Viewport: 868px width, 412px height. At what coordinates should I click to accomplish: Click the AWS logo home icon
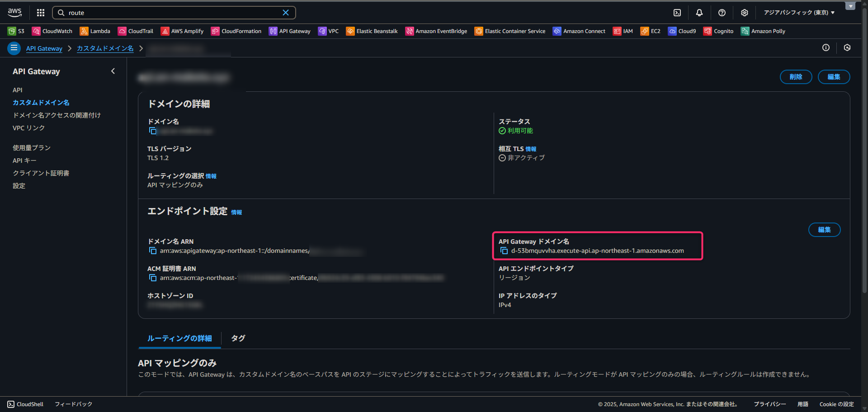coord(14,13)
